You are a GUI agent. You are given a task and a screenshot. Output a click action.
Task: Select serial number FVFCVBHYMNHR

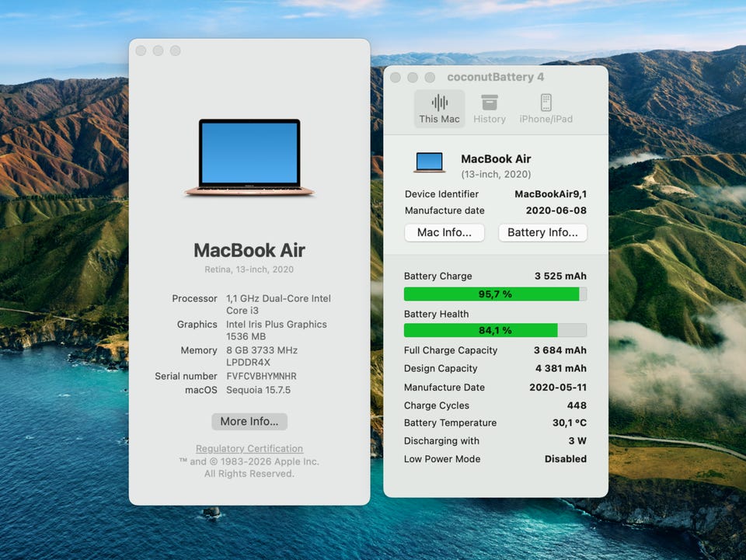[261, 376]
